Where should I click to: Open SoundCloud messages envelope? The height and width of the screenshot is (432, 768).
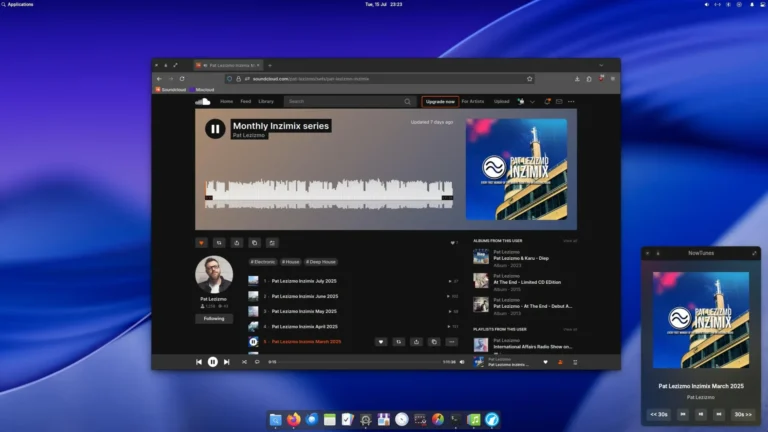click(x=559, y=101)
